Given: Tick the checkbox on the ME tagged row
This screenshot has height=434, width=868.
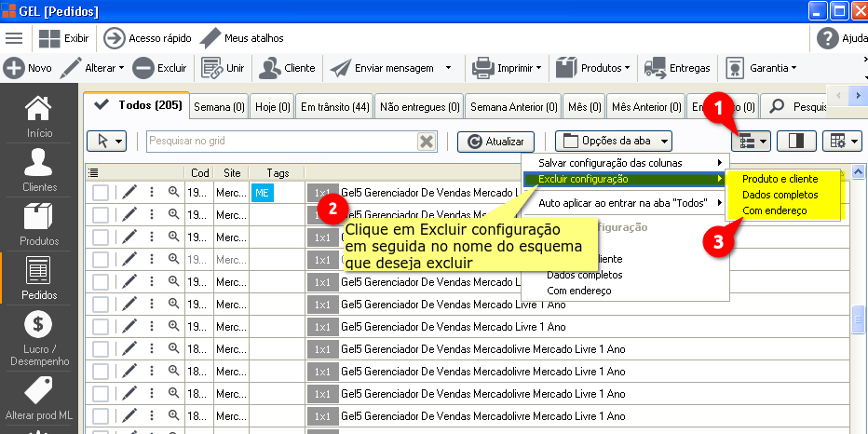Looking at the screenshot, I should click(x=101, y=193).
